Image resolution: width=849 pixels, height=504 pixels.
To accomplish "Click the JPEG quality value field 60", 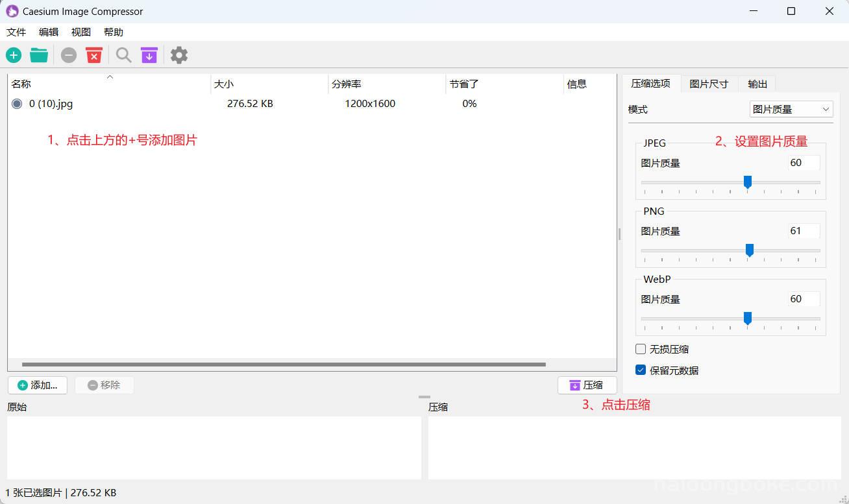I will point(804,163).
